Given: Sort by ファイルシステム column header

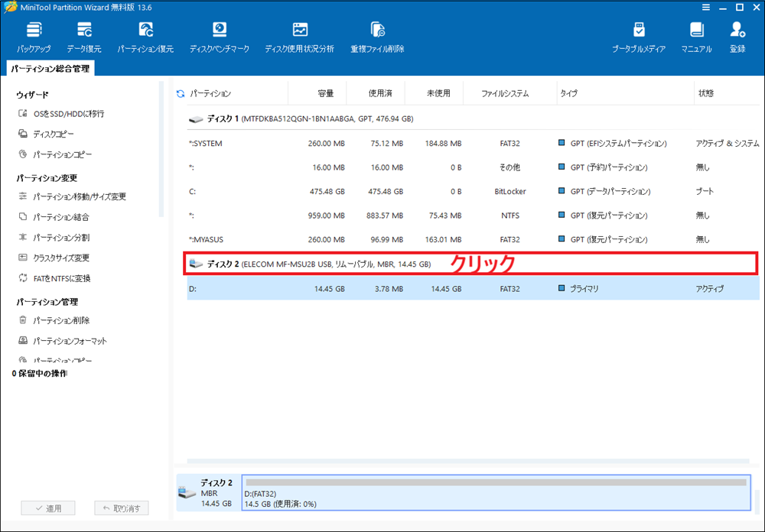Looking at the screenshot, I should [509, 93].
